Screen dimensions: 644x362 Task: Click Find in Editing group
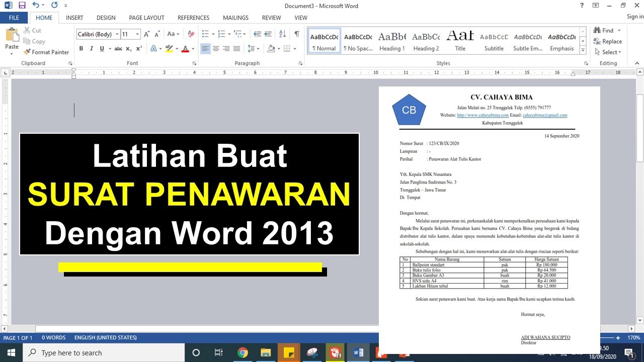(x=604, y=30)
